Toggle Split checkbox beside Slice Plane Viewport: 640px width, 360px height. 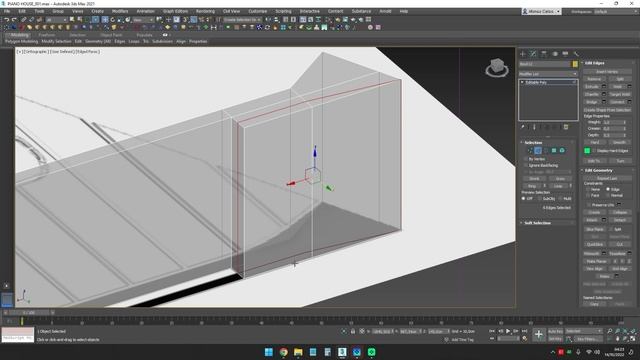point(611,229)
